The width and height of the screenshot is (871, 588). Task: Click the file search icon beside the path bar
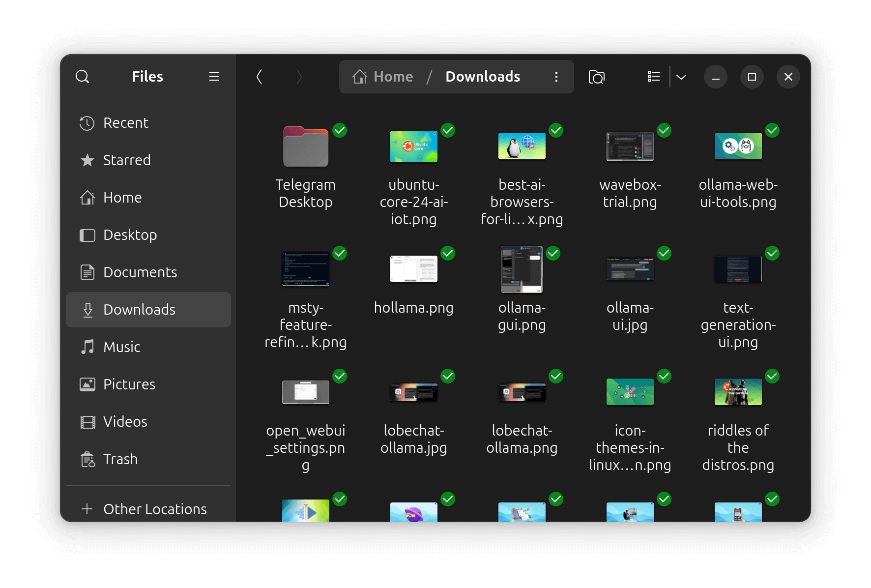click(596, 77)
